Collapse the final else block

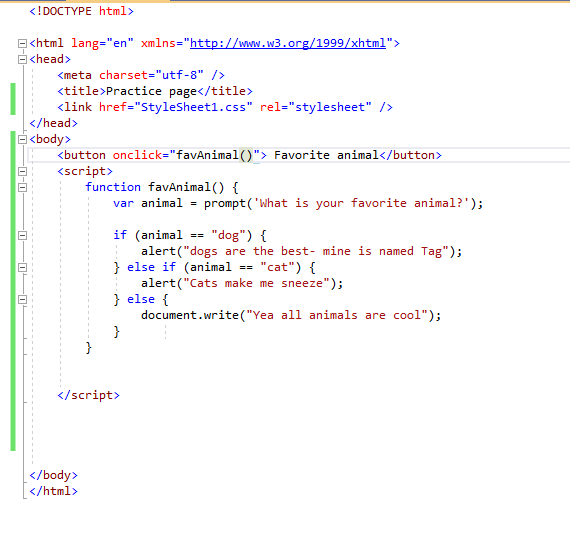(22, 299)
